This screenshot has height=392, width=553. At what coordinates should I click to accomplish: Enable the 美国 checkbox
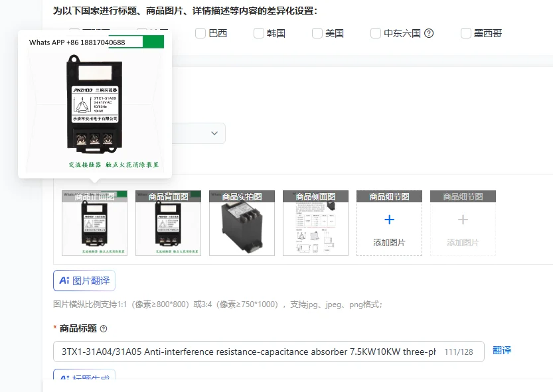317,33
